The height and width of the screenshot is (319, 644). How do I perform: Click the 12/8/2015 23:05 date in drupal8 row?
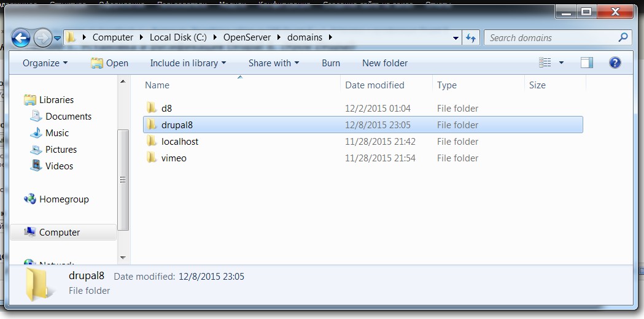pos(378,125)
